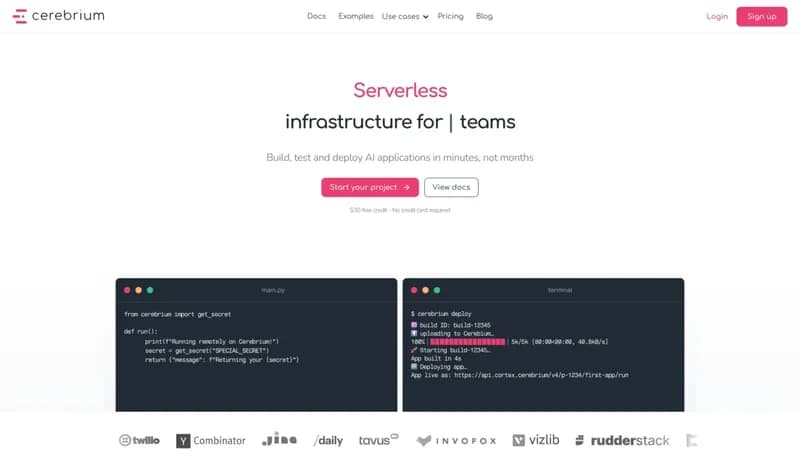
Task: Click the Sign up button
Action: coord(761,16)
